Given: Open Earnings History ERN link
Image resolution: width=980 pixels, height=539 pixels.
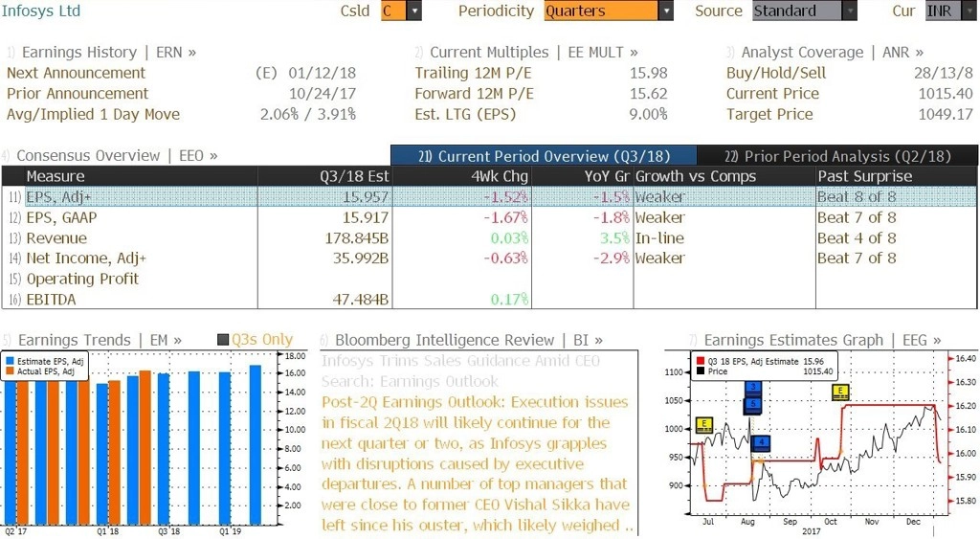Looking at the screenshot, I should click(109, 53).
